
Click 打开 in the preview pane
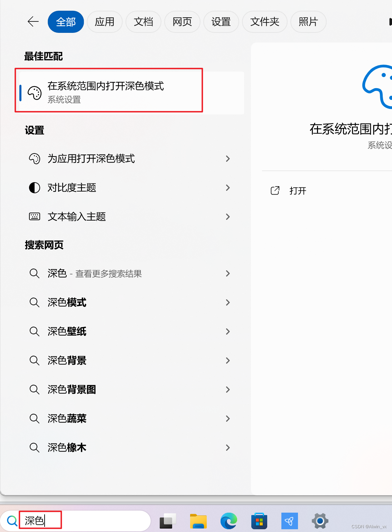(x=298, y=191)
